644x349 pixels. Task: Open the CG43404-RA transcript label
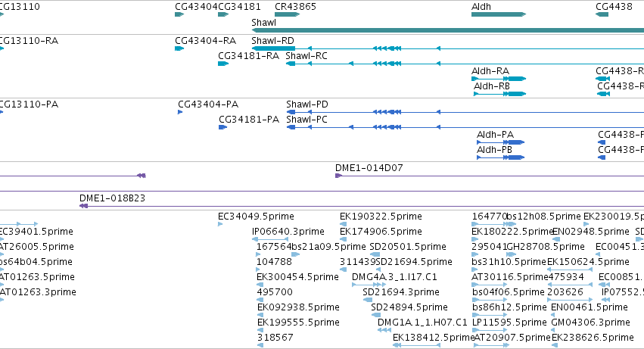pos(205,41)
